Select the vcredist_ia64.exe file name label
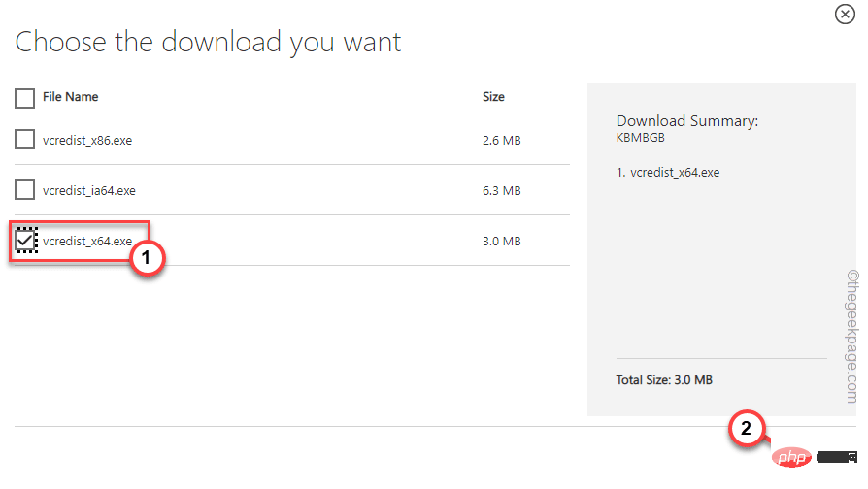This screenshot has width=868, height=489. click(89, 190)
